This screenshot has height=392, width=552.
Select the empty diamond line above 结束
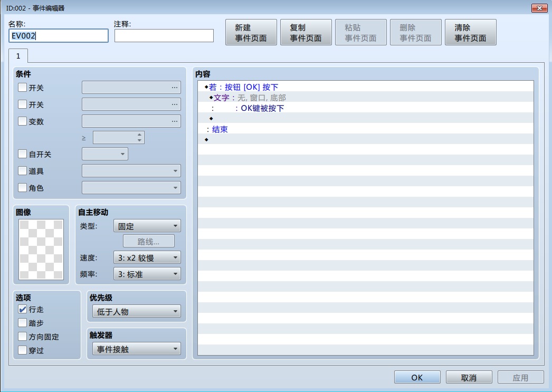pos(365,119)
